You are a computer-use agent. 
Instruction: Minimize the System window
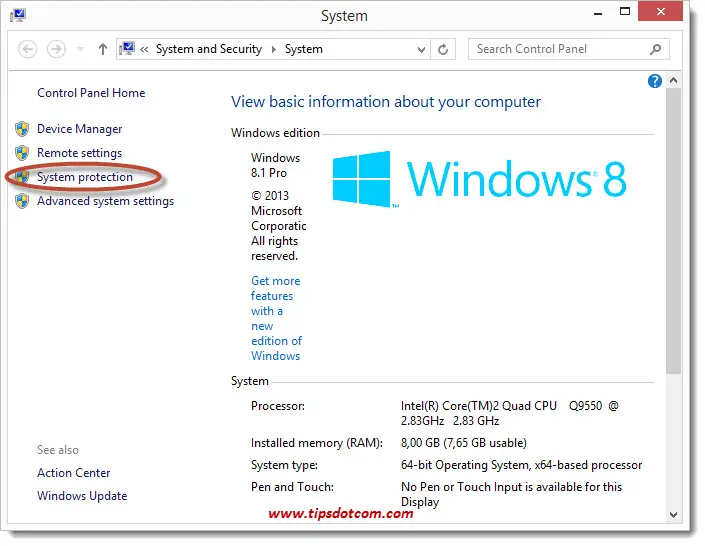click(598, 13)
